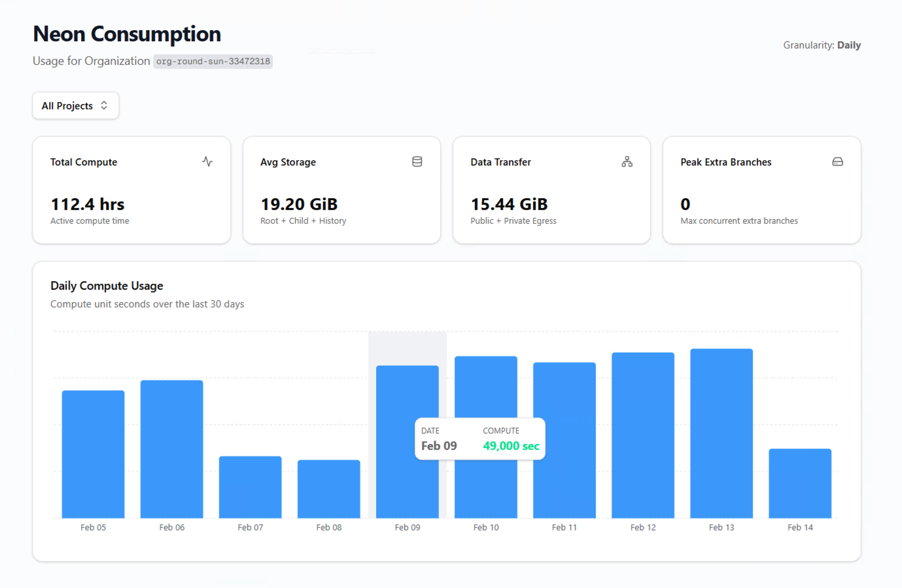902x588 pixels.
Task: Click the up-down chevrons in All Projects
Action: coord(104,105)
